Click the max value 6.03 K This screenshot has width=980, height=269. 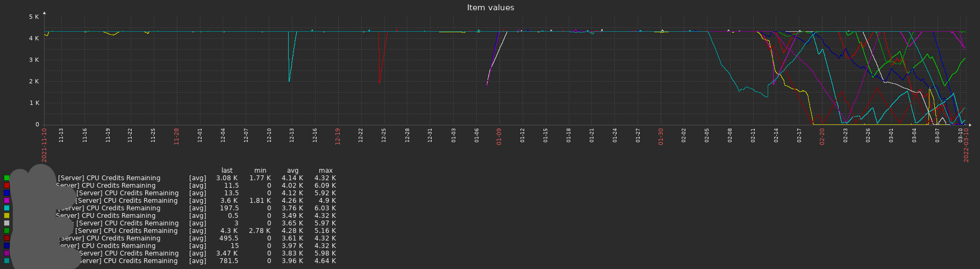(325, 208)
